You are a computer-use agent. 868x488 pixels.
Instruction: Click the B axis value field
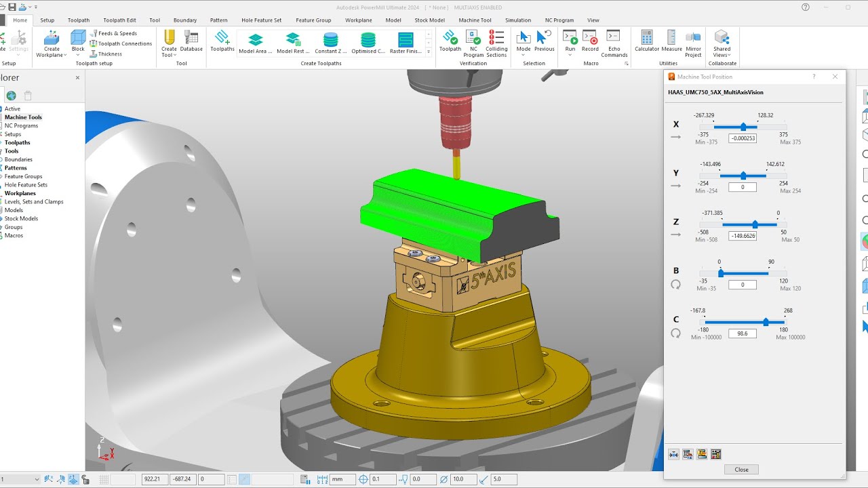pos(743,285)
